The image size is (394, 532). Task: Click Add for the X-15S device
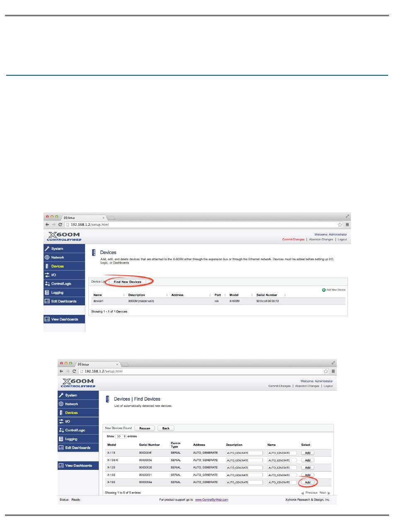307,475
